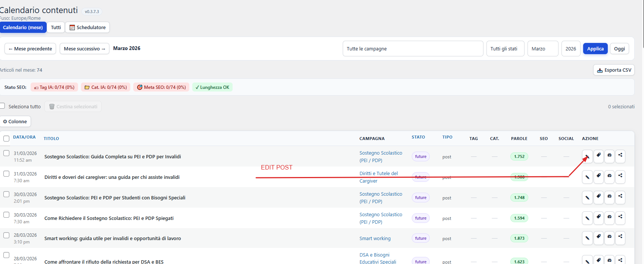
Task: Open the 'Tutte le campagne' dropdown
Action: point(413,49)
